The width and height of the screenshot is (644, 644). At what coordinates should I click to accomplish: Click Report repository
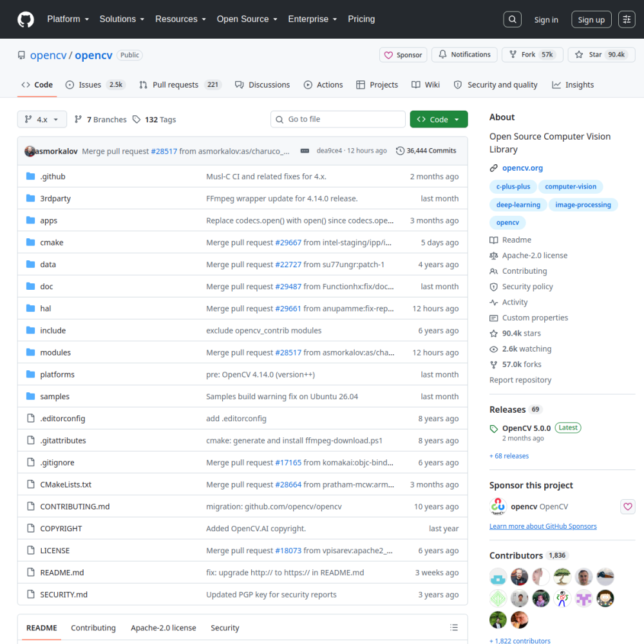pyautogui.click(x=520, y=380)
